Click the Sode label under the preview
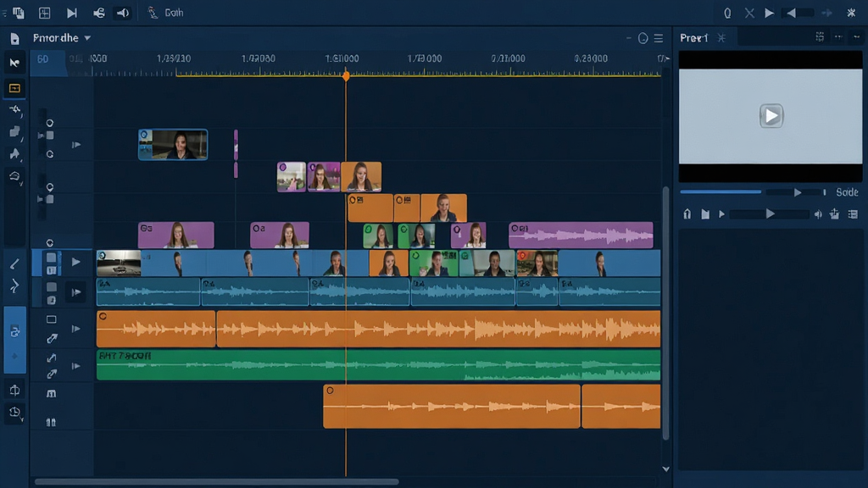This screenshot has height=488, width=868. pyautogui.click(x=847, y=192)
